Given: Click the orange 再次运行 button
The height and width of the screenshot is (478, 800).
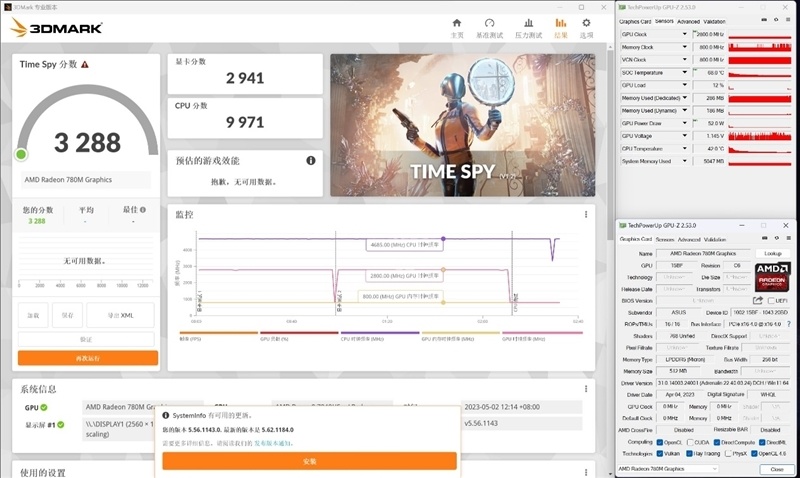Looking at the screenshot, I should (x=88, y=358).
